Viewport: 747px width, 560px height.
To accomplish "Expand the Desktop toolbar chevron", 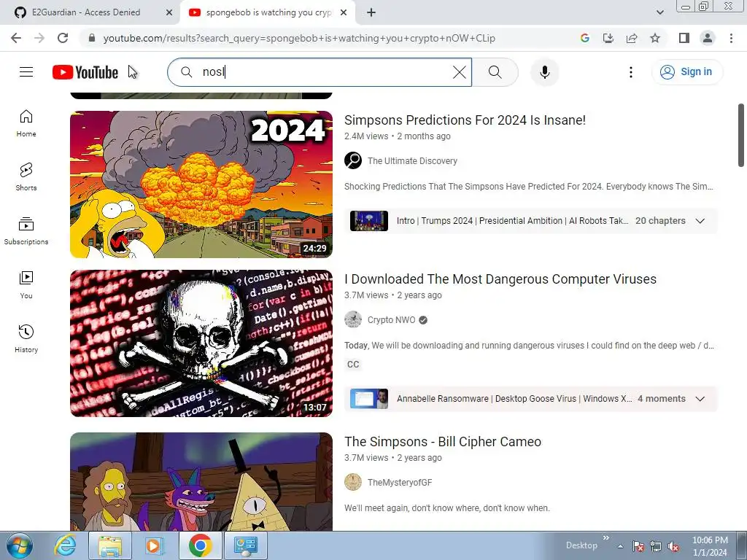I will point(606,538).
